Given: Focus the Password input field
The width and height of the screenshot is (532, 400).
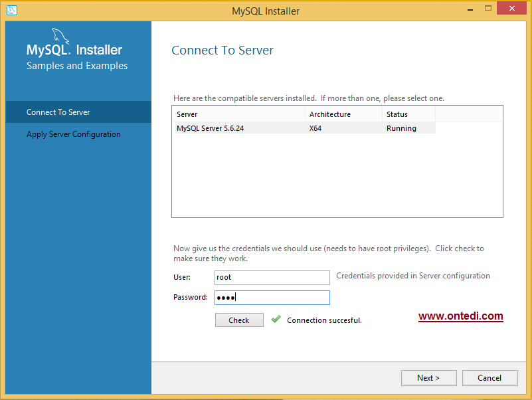Looking at the screenshot, I should coord(272,298).
